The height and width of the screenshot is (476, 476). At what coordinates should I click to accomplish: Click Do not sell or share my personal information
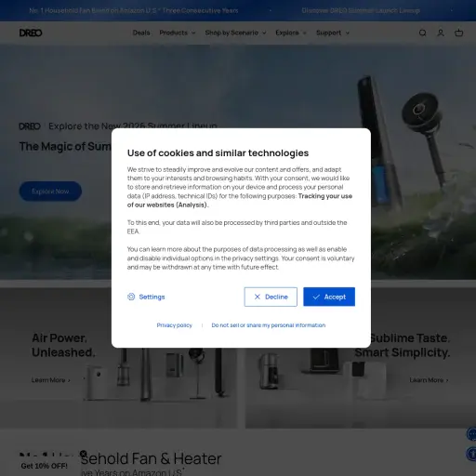269,325
